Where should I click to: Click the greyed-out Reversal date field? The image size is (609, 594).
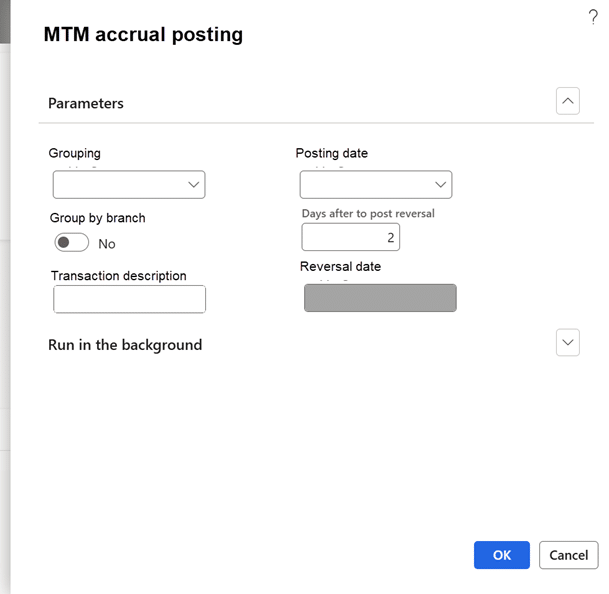pos(380,298)
